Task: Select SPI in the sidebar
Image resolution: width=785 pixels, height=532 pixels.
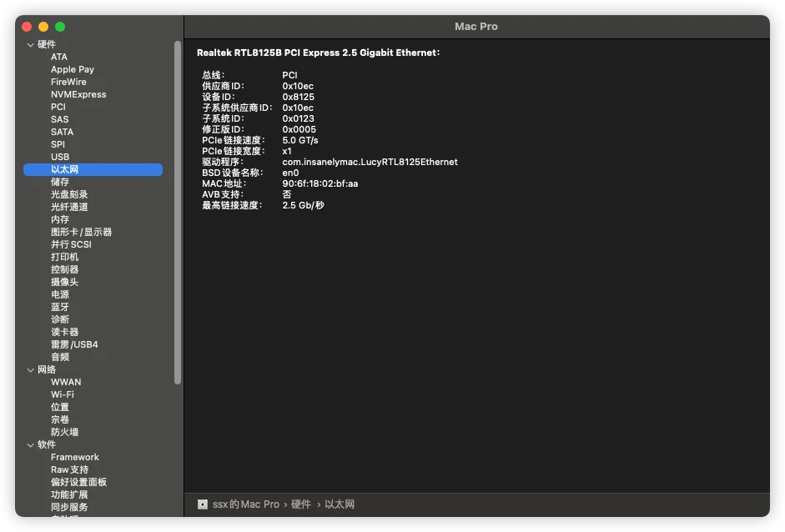Action: 58,144
